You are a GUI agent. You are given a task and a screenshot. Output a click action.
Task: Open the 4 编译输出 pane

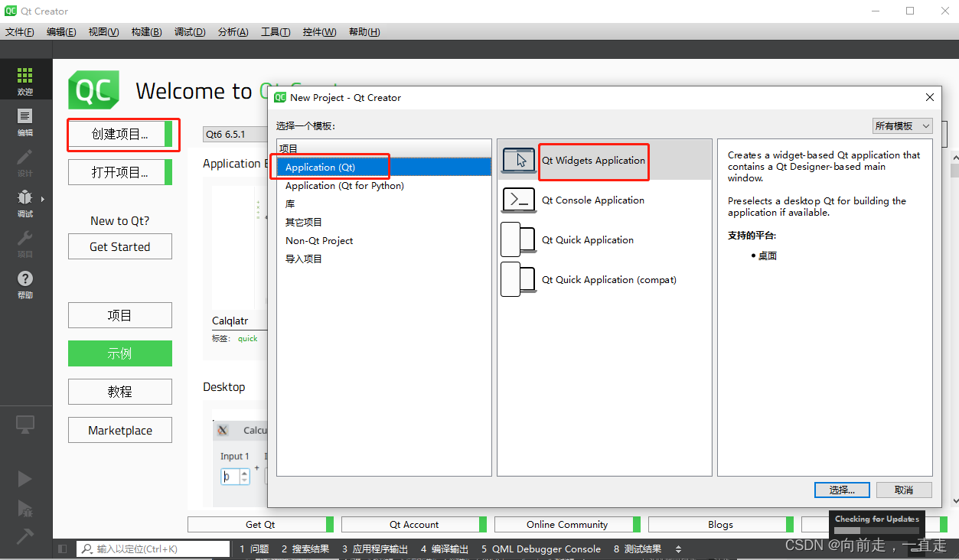pyautogui.click(x=444, y=549)
